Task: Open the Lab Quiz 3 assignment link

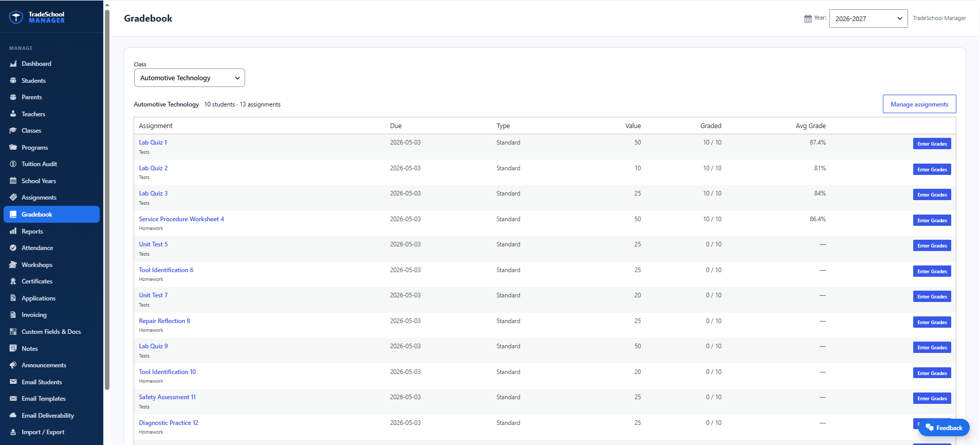Action: click(153, 193)
